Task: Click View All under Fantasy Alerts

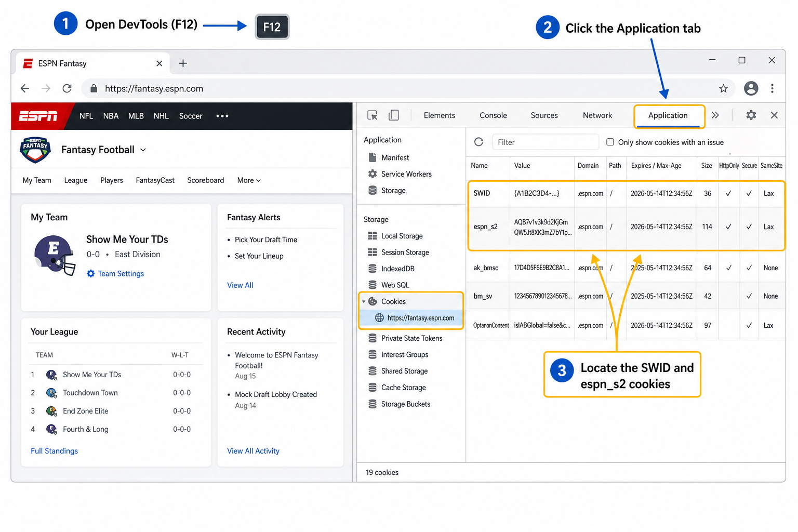Action: 240,285
